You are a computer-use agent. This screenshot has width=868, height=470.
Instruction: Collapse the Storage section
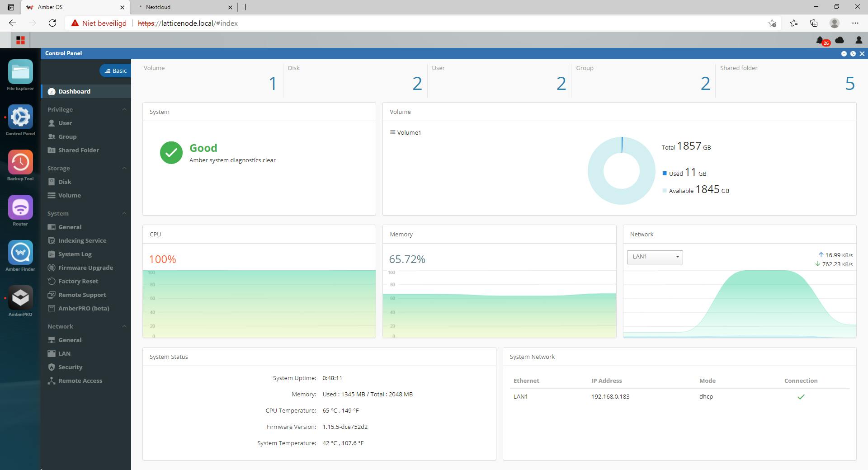[124, 168]
